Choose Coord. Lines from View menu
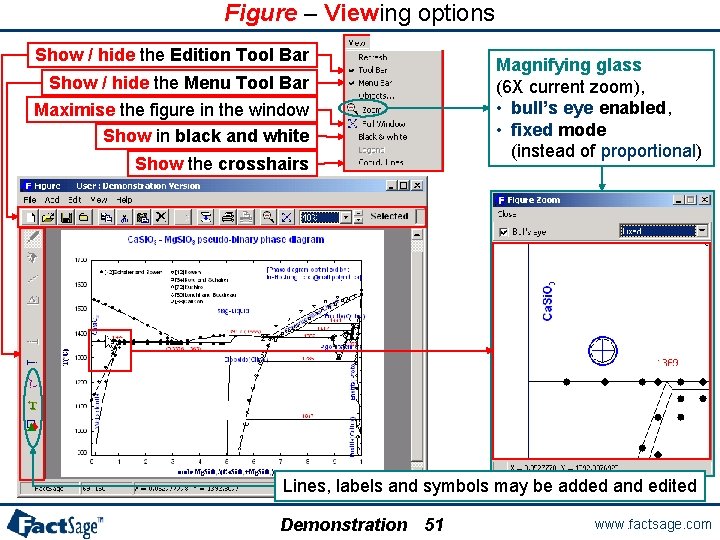The height and width of the screenshot is (540, 720). pos(381,162)
